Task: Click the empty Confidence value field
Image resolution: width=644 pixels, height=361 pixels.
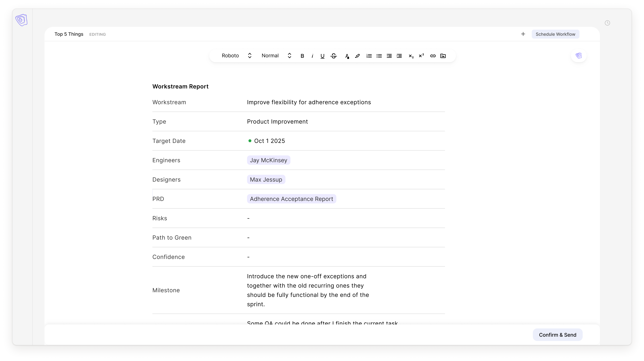Action: pos(248,257)
